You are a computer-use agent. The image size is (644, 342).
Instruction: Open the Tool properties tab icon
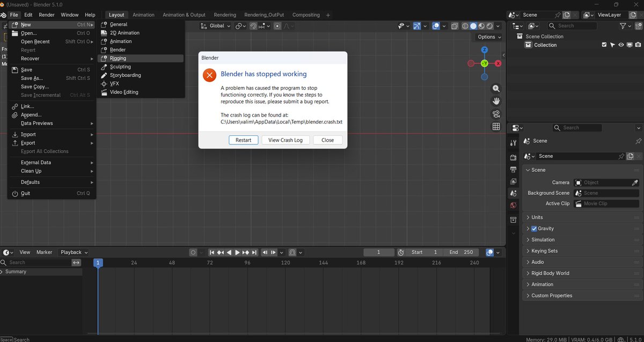(x=513, y=143)
